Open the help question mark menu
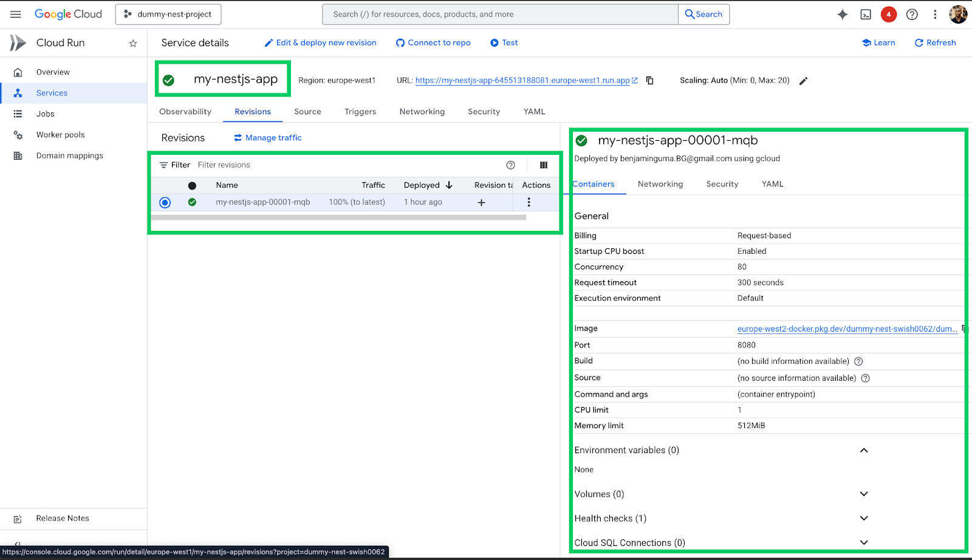Image resolution: width=972 pixels, height=560 pixels. click(x=912, y=15)
